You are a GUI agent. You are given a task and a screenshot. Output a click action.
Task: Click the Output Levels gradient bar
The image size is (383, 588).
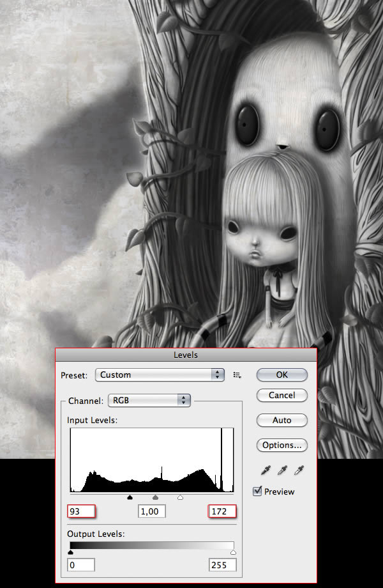pyautogui.click(x=152, y=545)
